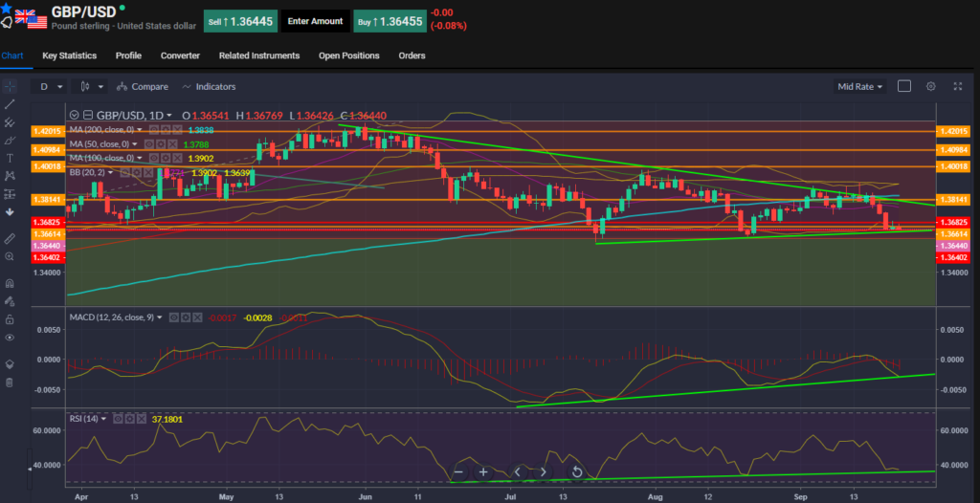Click the Sell 1.36445 button
Screen dimensions: 980x503
[x=239, y=20]
